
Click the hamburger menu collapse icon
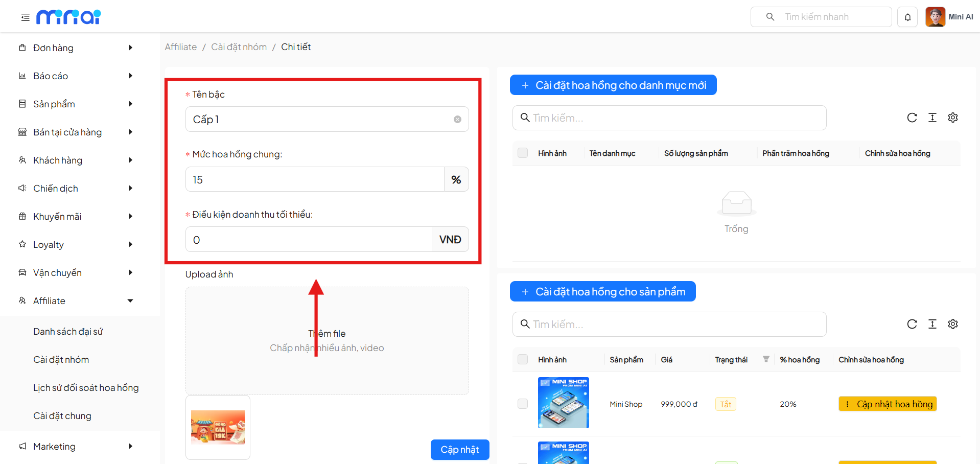point(25,17)
